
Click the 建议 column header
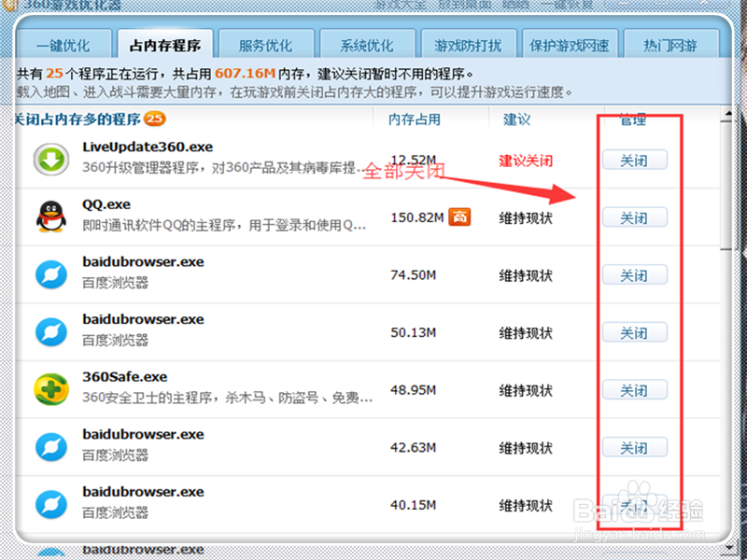pos(517,119)
